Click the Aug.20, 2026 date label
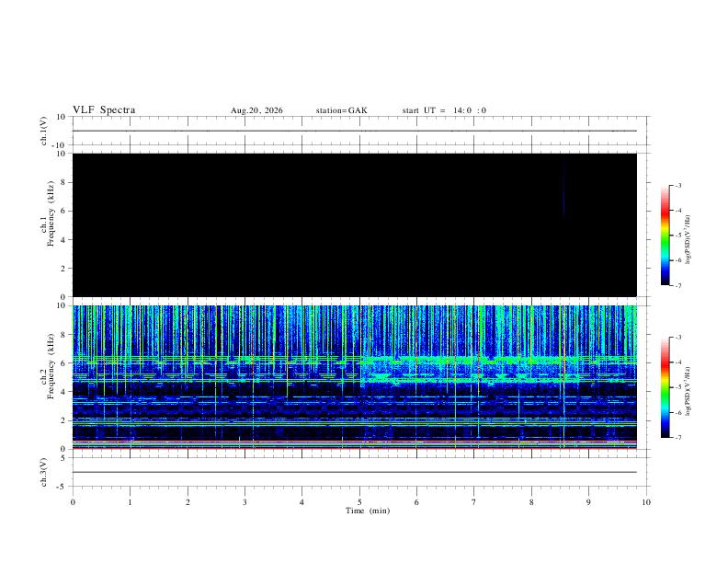The height and width of the screenshot is (563, 728). click(256, 110)
